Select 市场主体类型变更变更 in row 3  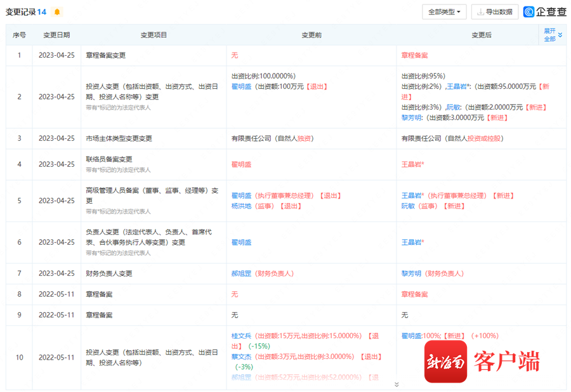(x=119, y=139)
